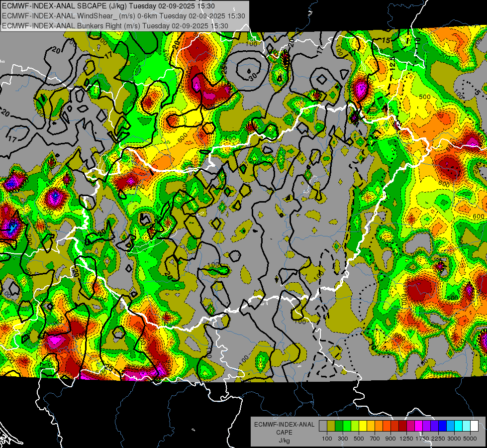
Task: Click the 5000 tick label in legend
Action: point(470,439)
